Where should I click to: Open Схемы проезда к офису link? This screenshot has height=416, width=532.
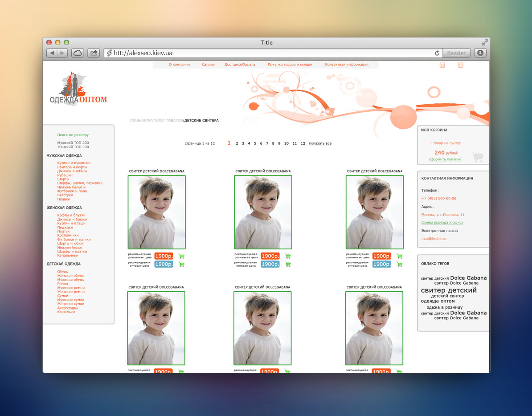pyautogui.click(x=442, y=222)
